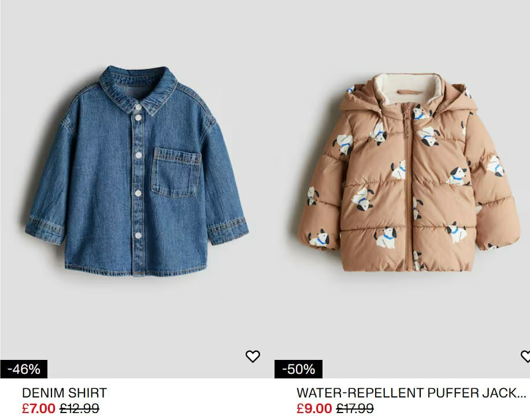This screenshot has height=420, width=530.
Task: Click the chest pocket on the denim shirt
Action: [176, 173]
